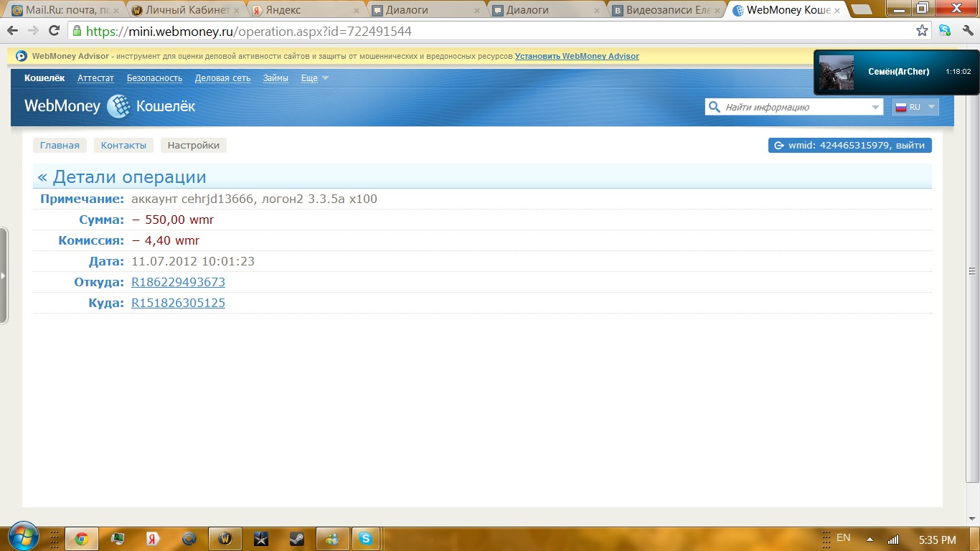Image resolution: width=980 pixels, height=551 pixels.
Task: Go back via Детали операции heading
Action: tap(122, 177)
